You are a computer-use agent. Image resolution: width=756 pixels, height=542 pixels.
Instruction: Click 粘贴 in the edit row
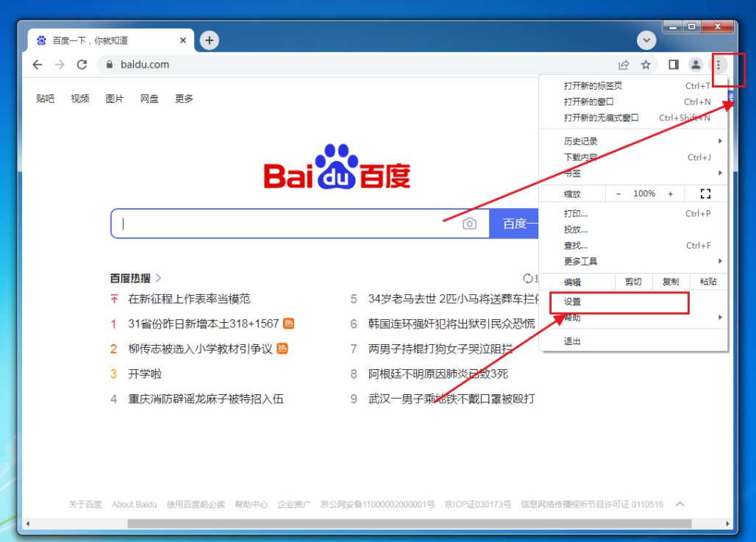tap(707, 282)
